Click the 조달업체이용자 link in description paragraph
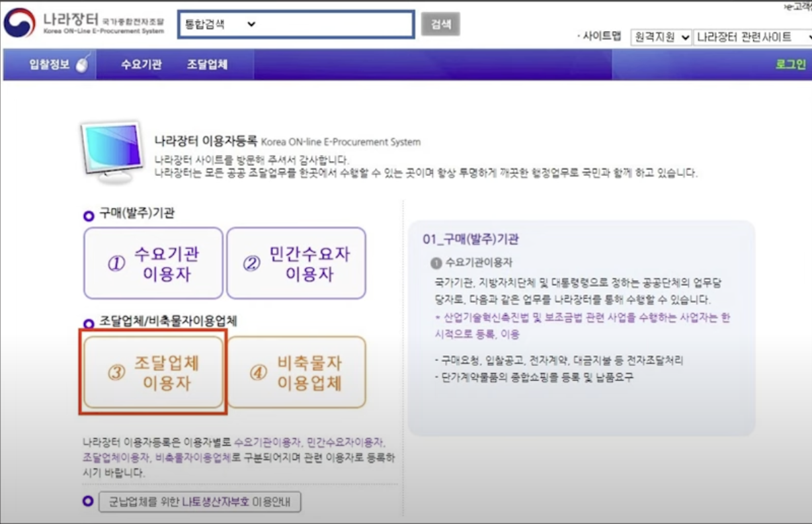The image size is (812, 524). [116, 457]
